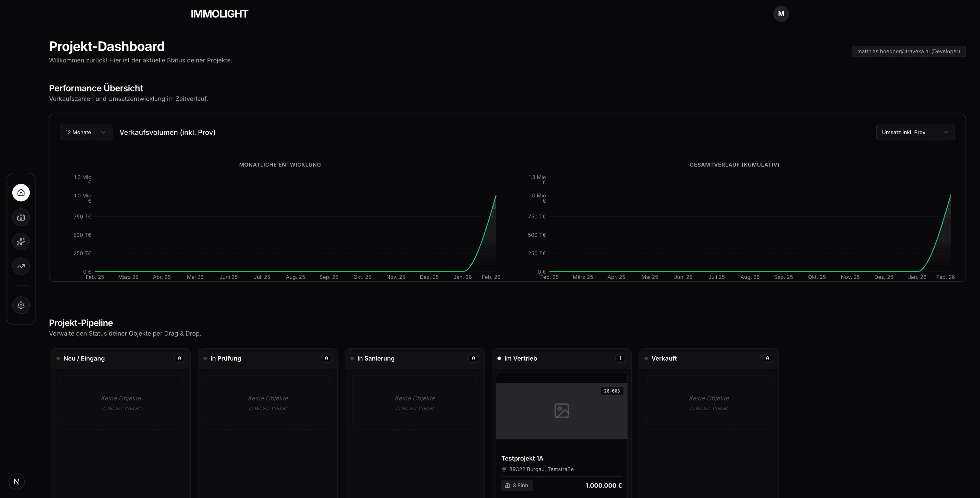Screen dimensions: 980x498
Task: Click the image placeholder icon on the project card
Action: coord(561,411)
